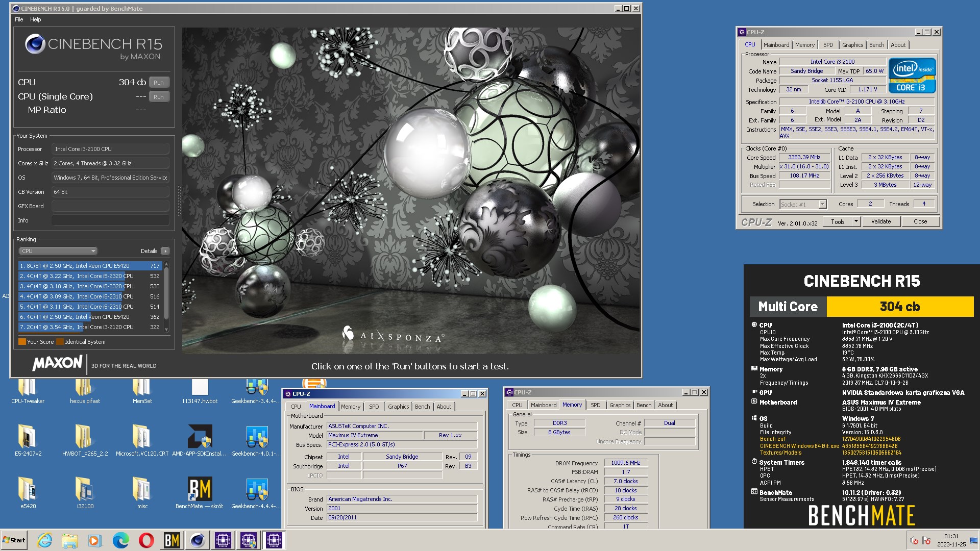The width and height of the screenshot is (980, 551).
Task: Click system tray clock
Action: [x=951, y=540]
